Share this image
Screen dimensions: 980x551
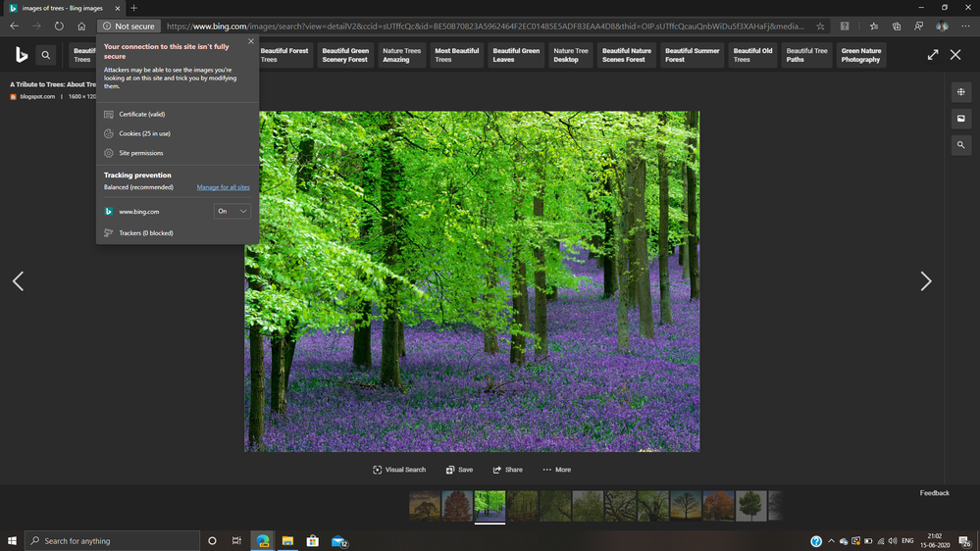507,470
